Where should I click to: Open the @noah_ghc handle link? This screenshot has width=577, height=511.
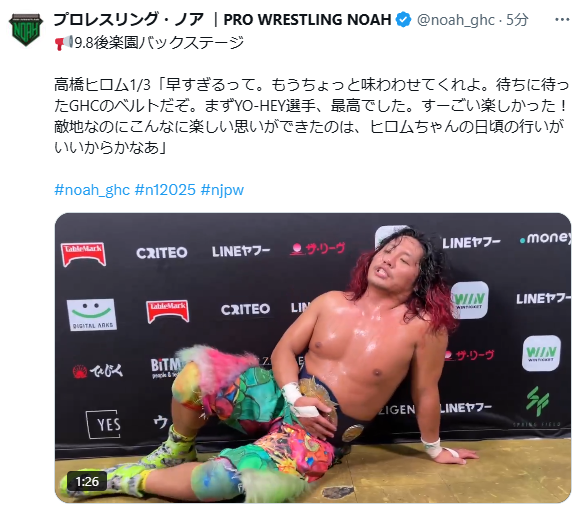(456, 20)
